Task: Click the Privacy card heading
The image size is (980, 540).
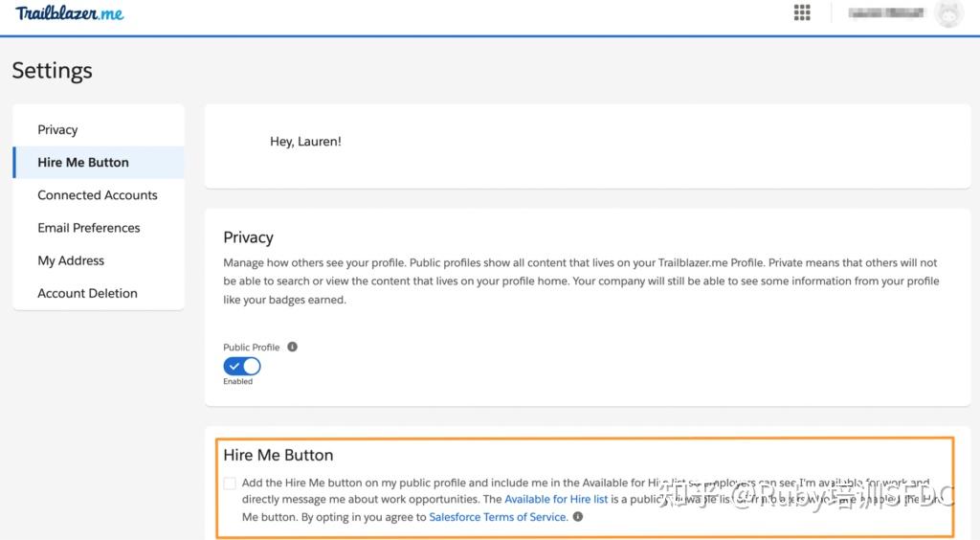Action: 248,237
